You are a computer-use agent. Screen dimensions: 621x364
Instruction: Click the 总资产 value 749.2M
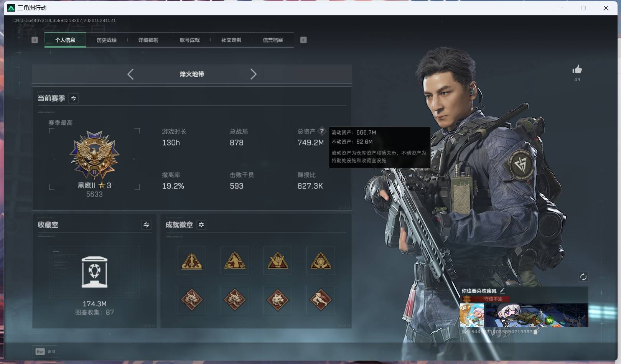pos(311,143)
